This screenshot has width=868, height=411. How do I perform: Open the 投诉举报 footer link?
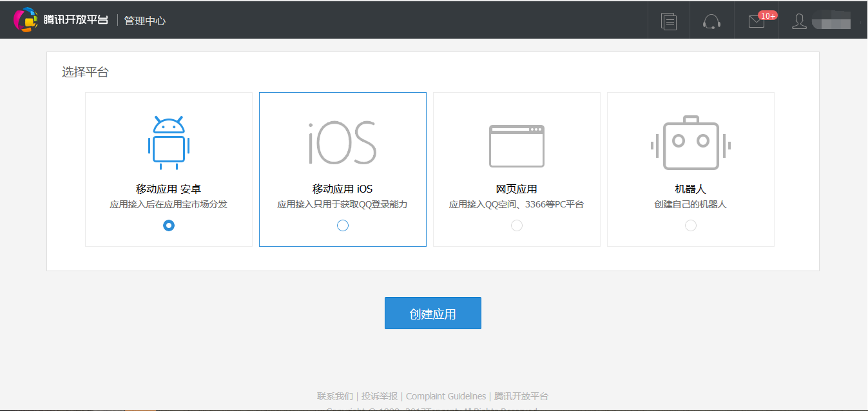click(380, 396)
